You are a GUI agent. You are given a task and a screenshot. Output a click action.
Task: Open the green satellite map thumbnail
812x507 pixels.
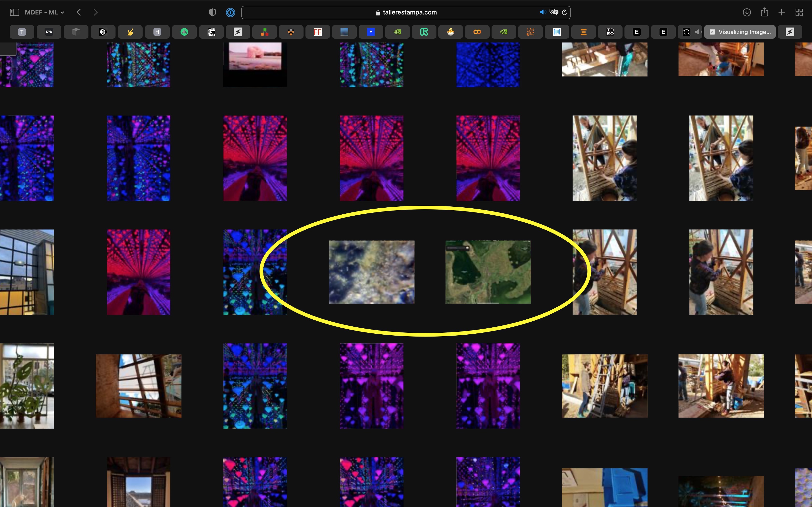coord(488,272)
